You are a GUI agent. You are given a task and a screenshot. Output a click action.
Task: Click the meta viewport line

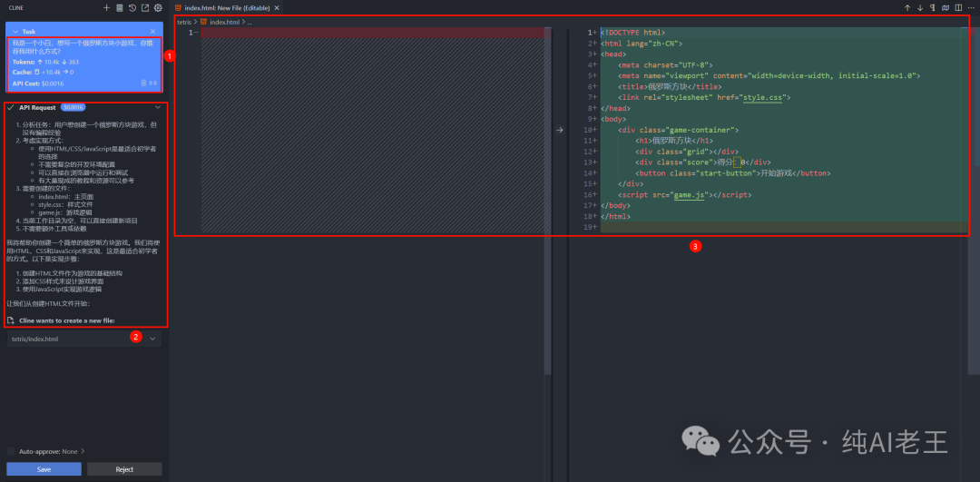[769, 75]
